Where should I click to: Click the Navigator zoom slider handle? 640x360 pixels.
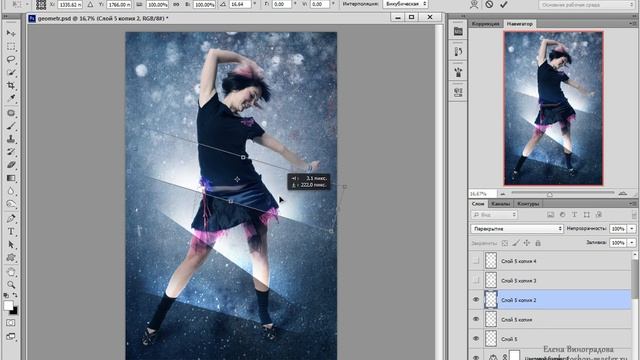coord(550,194)
